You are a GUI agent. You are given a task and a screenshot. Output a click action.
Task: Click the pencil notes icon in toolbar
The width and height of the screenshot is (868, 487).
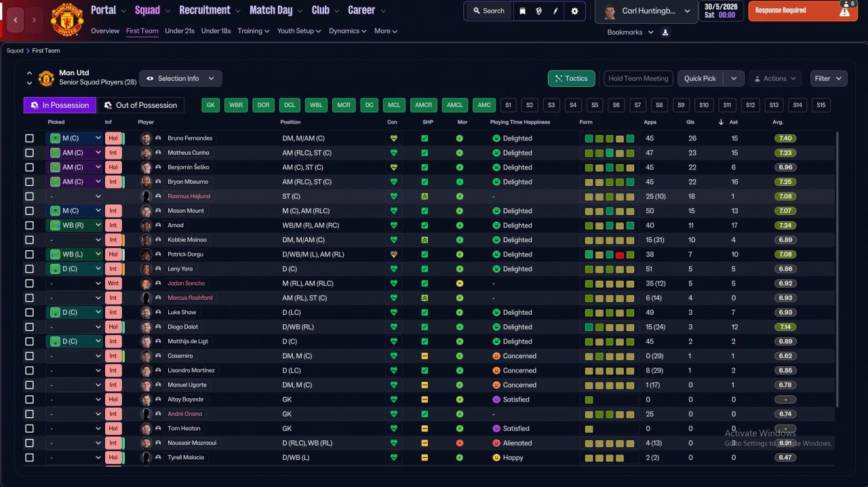tap(556, 11)
